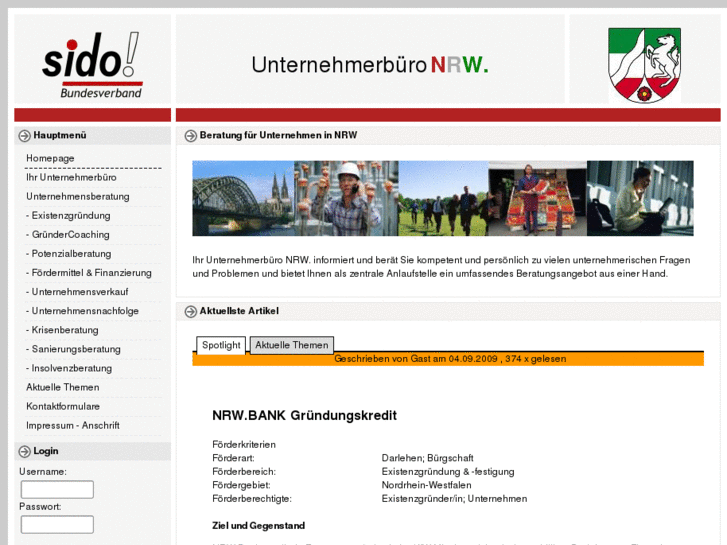
Task: Open Insolvenzberatung sidebar link
Action: (69, 368)
